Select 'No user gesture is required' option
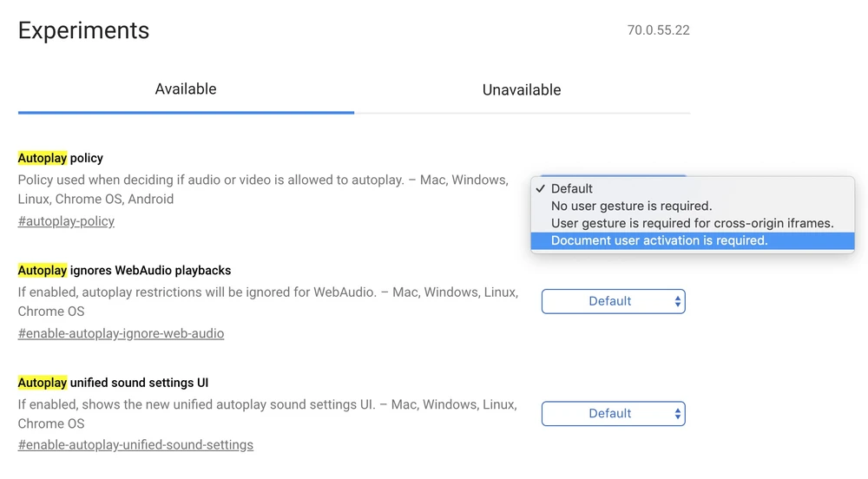The width and height of the screenshot is (868, 479). click(631, 206)
